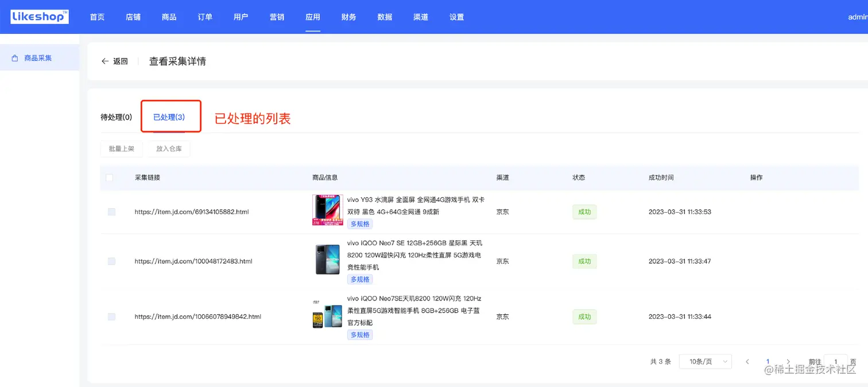Open the 订单 menu
The image size is (868, 387).
[205, 17]
